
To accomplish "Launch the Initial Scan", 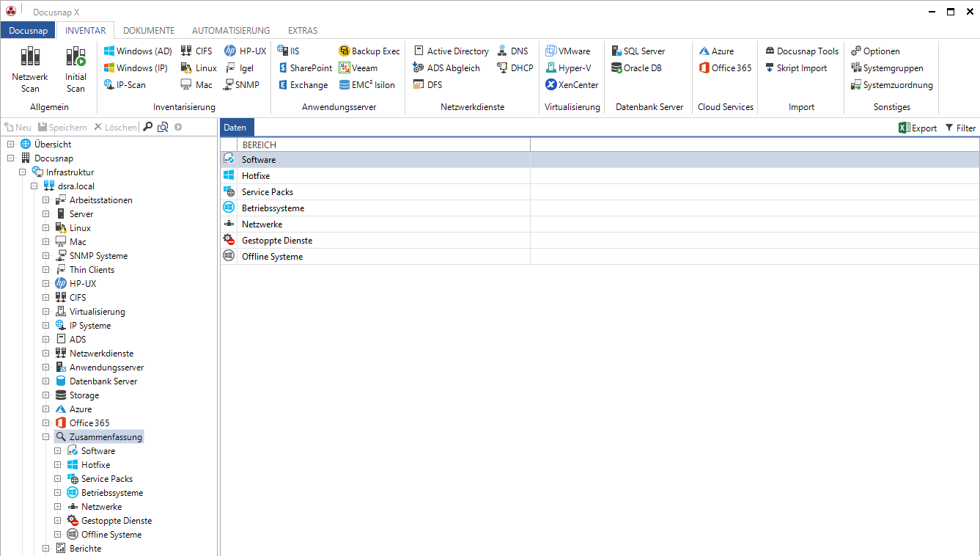I will [x=75, y=69].
